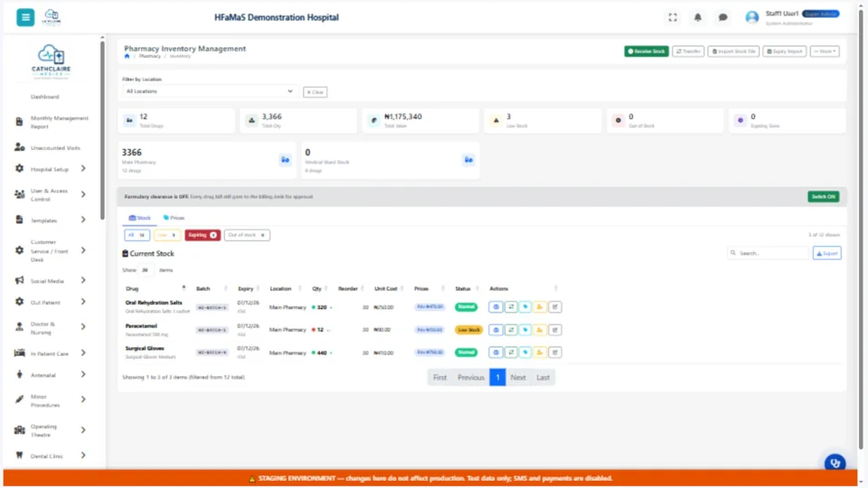
Task: Click the yellow action icon for Surgical Gloves
Action: pyautogui.click(x=539, y=352)
